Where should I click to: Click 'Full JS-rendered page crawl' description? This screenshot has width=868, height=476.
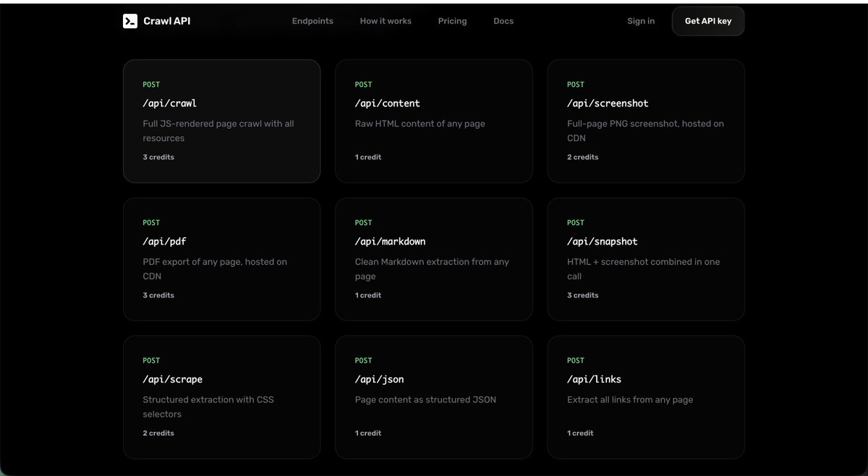[x=218, y=131]
